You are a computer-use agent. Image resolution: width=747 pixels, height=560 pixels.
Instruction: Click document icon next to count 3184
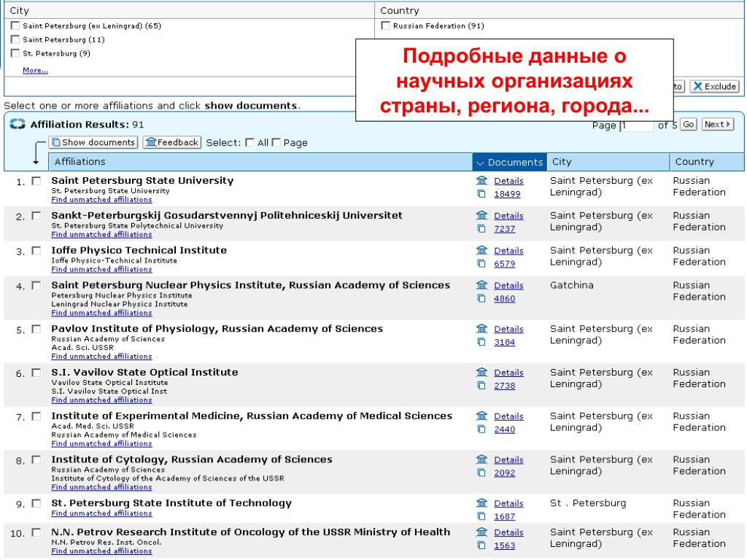[x=481, y=342]
